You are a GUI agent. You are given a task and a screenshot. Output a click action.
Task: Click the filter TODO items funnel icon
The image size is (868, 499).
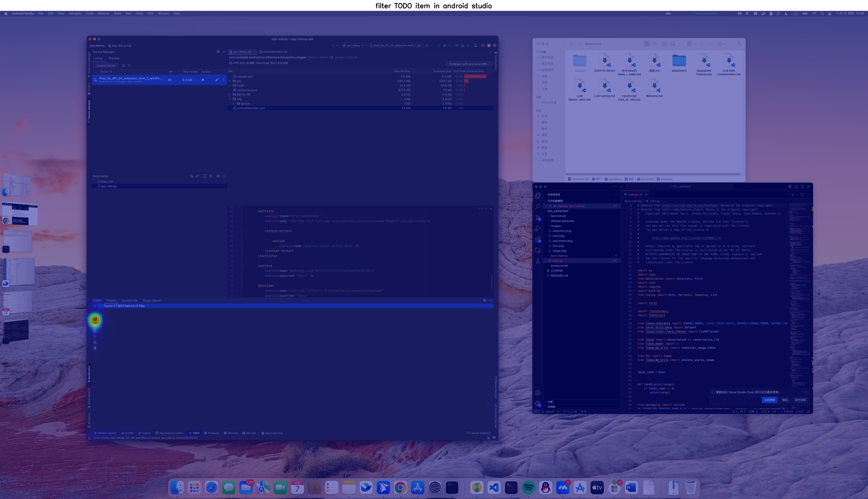click(x=95, y=319)
